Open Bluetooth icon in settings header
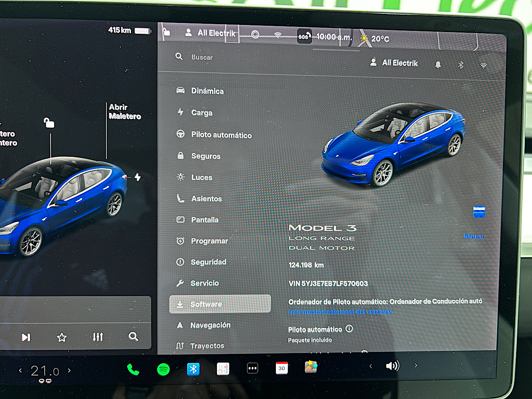 (x=461, y=65)
